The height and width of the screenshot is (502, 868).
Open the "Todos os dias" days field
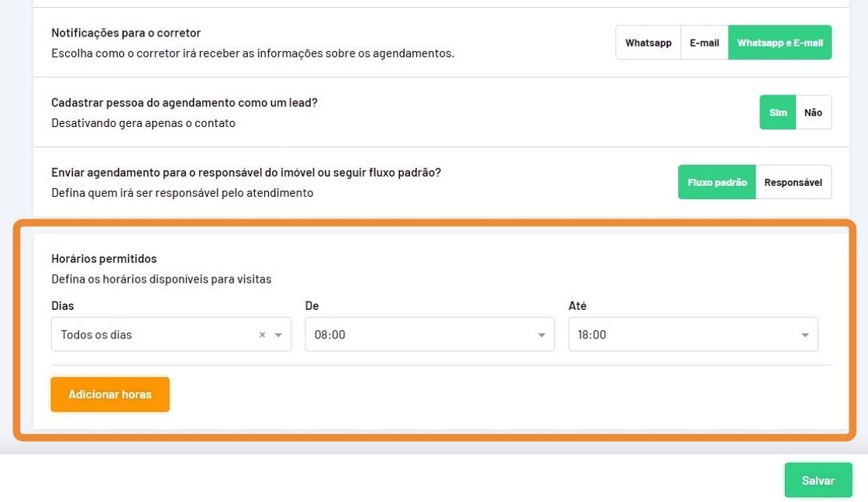155,335
